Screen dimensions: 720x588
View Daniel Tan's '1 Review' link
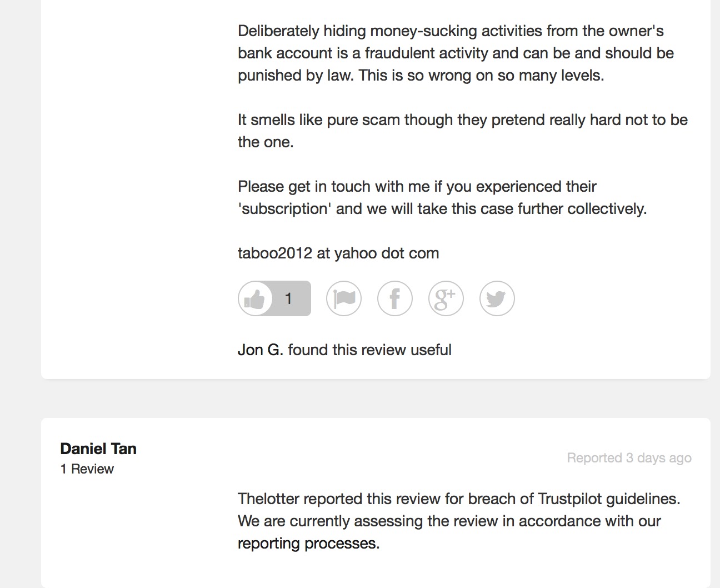click(87, 469)
